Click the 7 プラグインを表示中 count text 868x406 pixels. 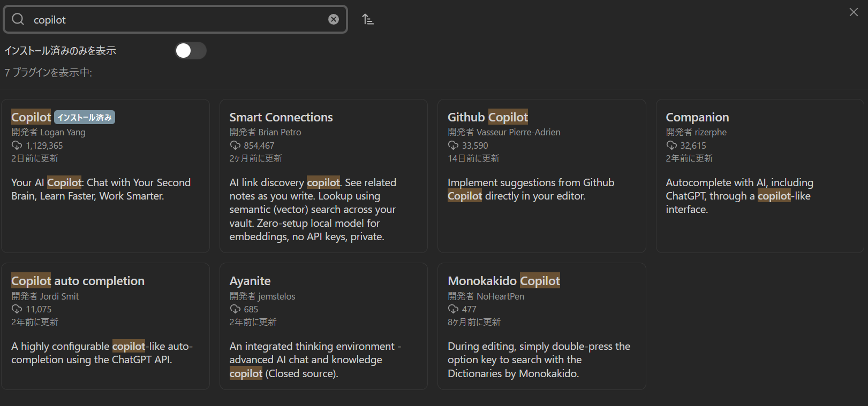[48, 72]
